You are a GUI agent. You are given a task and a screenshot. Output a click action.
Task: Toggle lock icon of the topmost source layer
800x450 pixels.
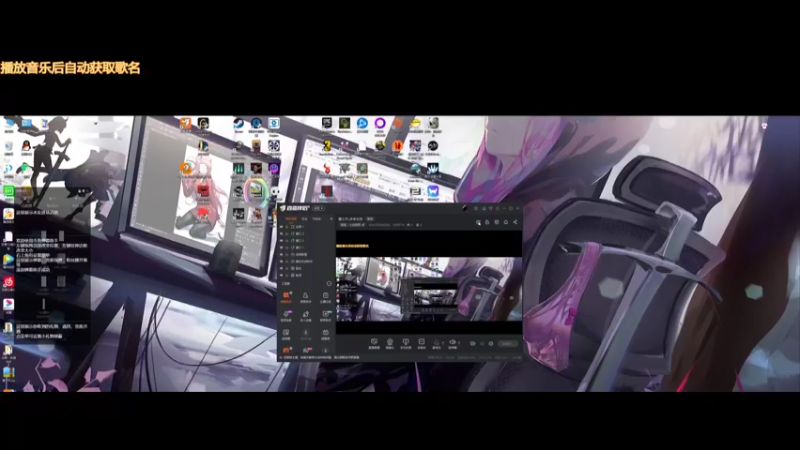pyautogui.click(x=287, y=227)
